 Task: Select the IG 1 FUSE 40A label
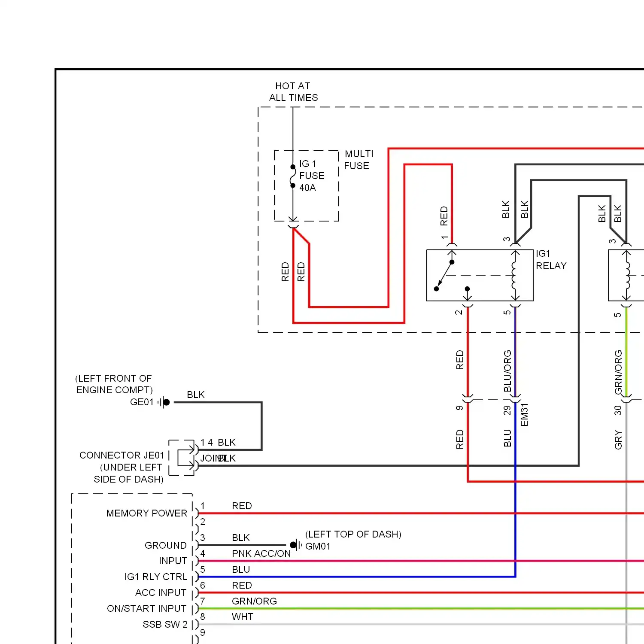(x=312, y=176)
